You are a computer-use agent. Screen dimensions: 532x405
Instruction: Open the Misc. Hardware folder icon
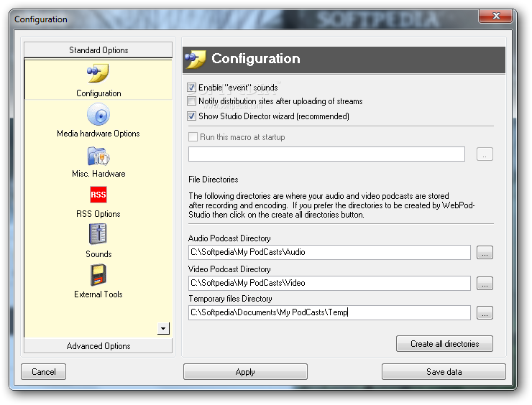click(x=98, y=156)
